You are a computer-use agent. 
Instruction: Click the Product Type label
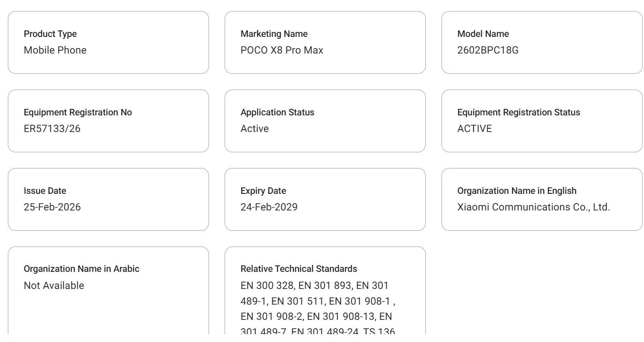(50, 34)
